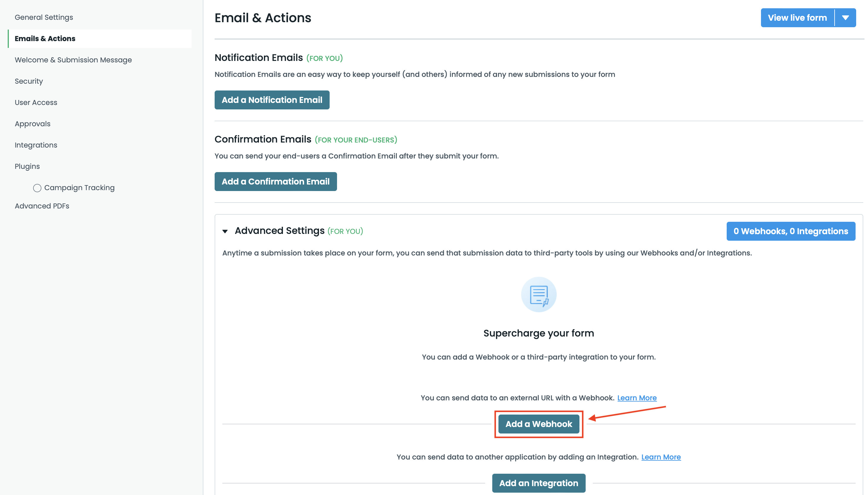Screen dimensions: 868x495
Task: Click Add a Notification Email
Action: tap(272, 100)
